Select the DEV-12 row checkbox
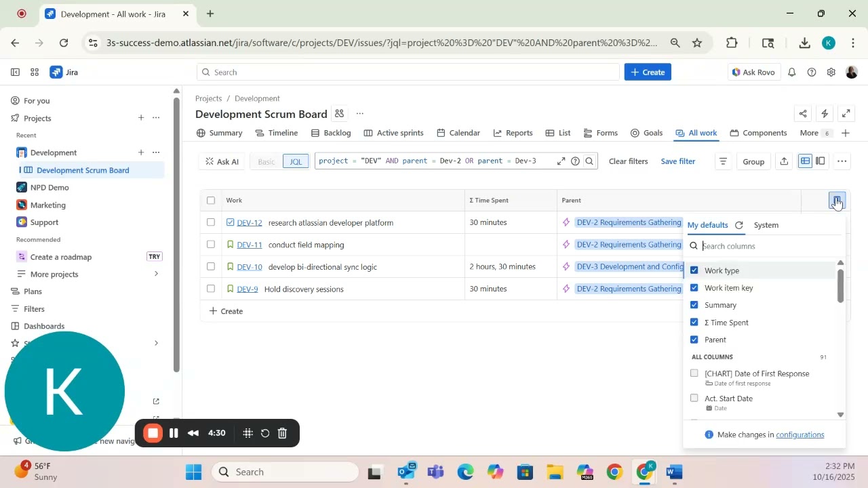The width and height of the screenshot is (868, 488). coord(211,222)
